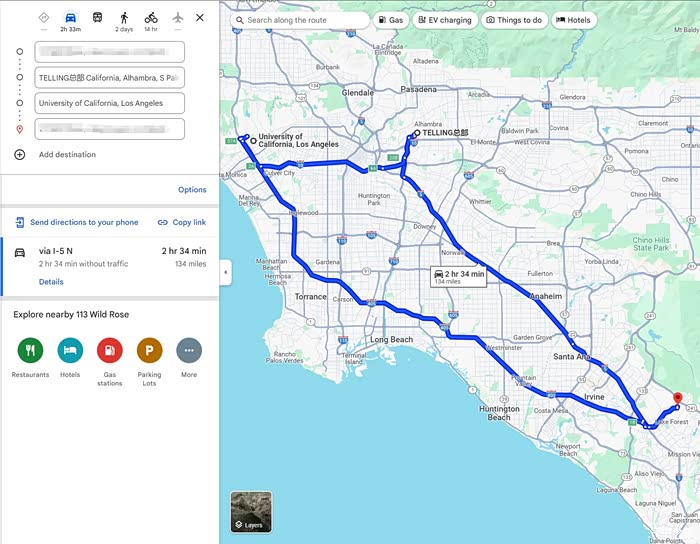This screenshot has height=544, width=700.
Task: Open More nearby categories
Action: coord(189,350)
